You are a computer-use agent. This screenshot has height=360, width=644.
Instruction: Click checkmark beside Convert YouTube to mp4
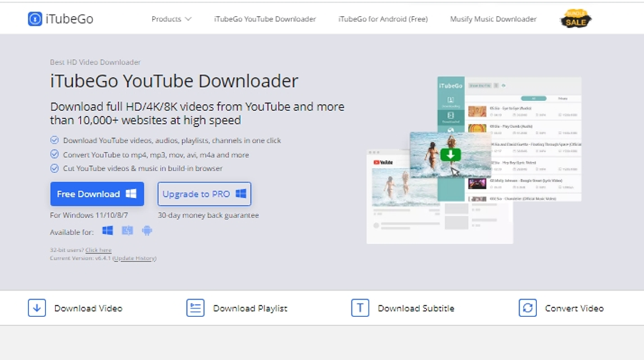click(x=54, y=154)
